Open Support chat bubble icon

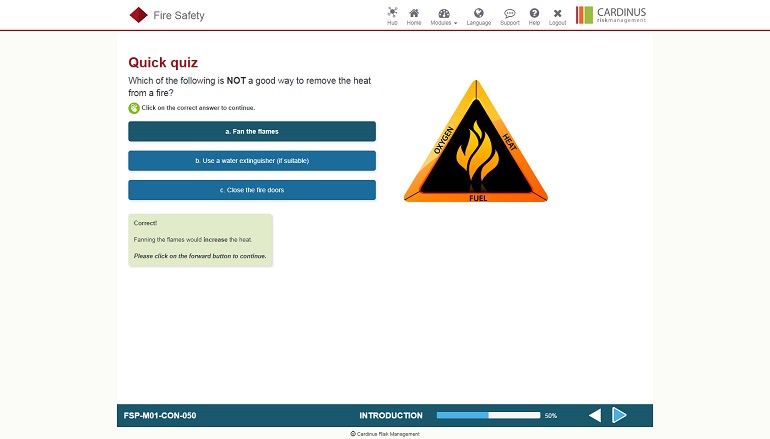(510, 16)
